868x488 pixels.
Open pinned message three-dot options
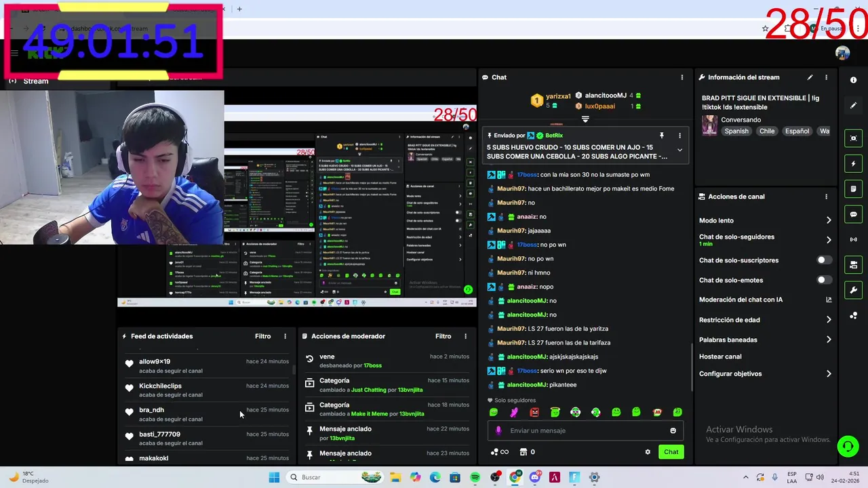[679, 136]
